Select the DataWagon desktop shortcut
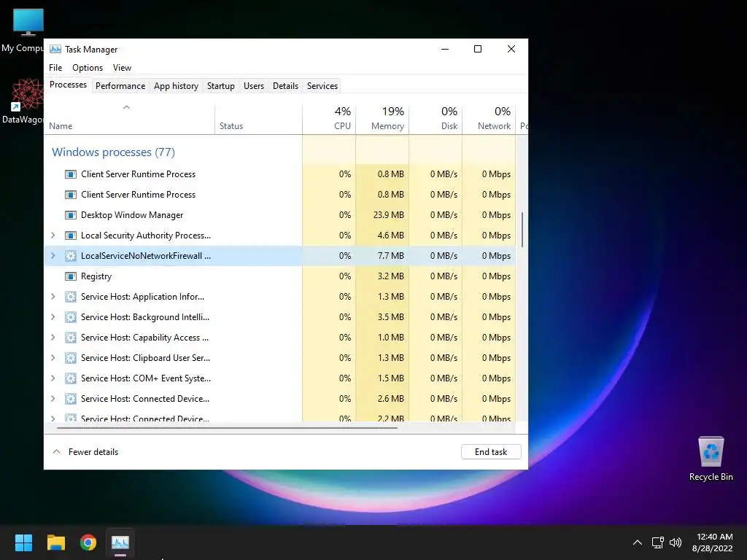Image resolution: width=747 pixels, height=560 pixels. 23,101
